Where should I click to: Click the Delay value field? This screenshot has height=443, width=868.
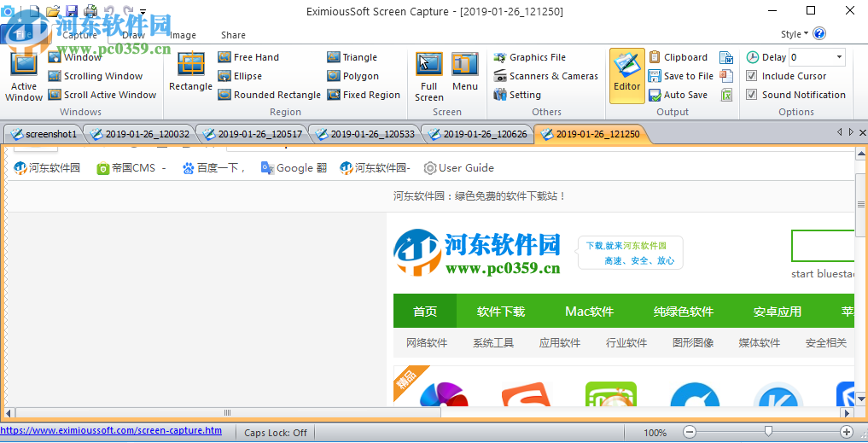(811, 57)
